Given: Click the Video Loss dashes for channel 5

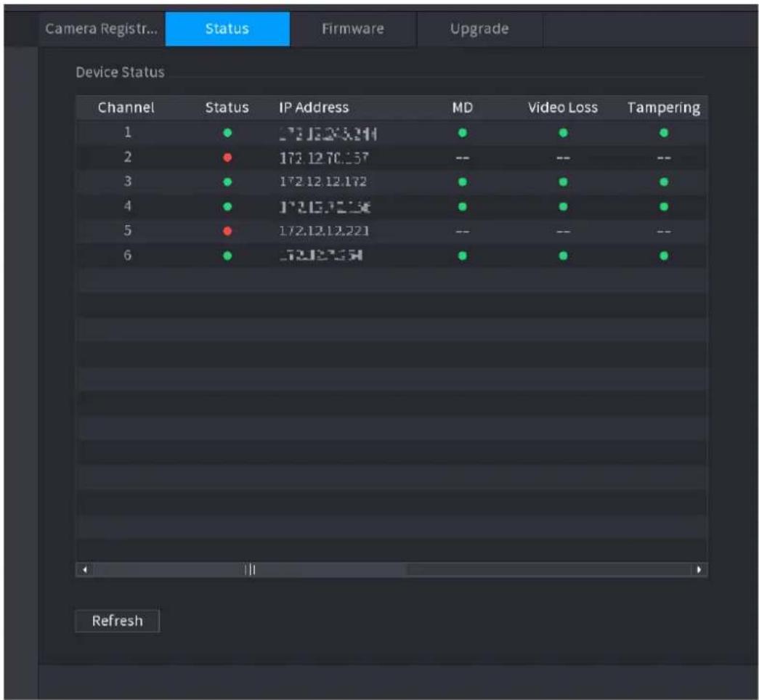Looking at the screenshot, I should [563, 232].
